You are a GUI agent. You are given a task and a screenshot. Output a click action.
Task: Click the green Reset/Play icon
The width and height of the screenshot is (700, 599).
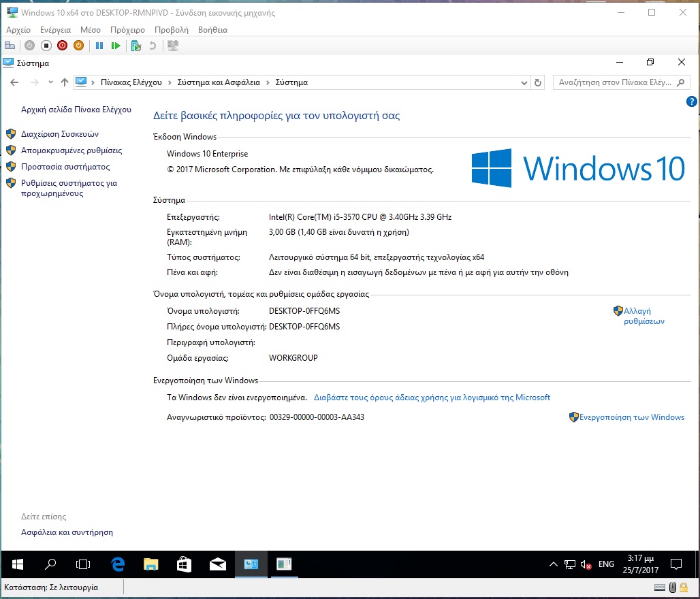[x=116, y=46]
